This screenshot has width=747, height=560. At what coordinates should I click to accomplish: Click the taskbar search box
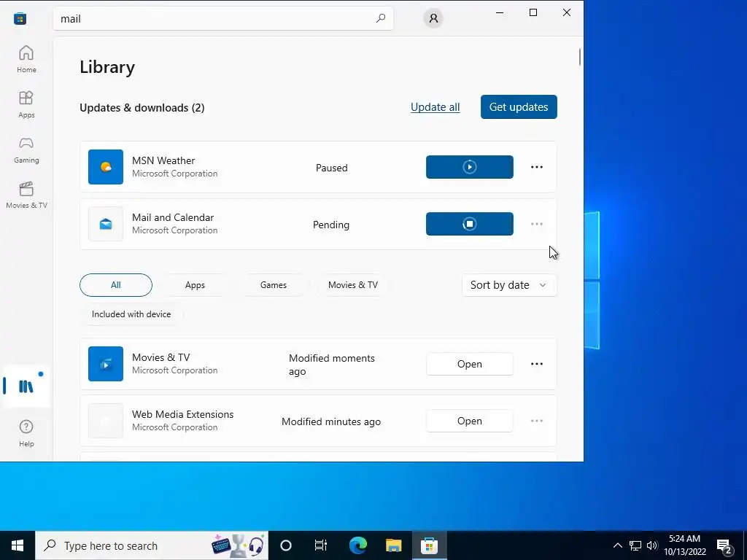[152, 545]
